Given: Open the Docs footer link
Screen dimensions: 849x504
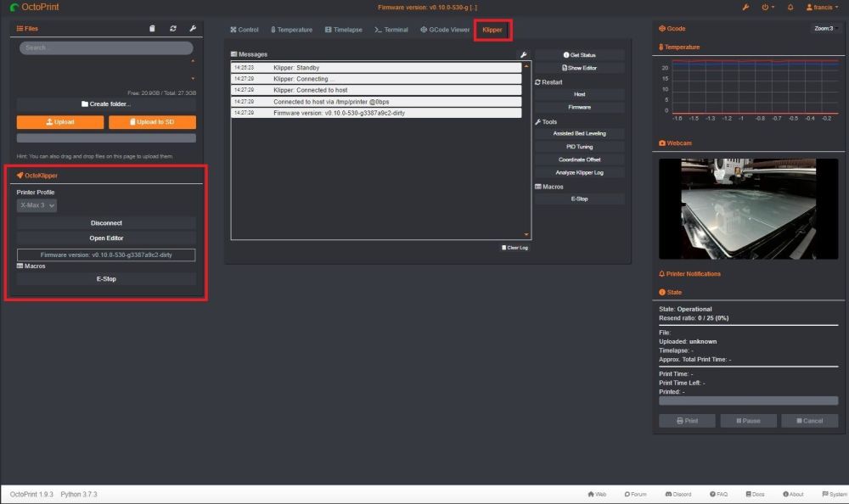Looking at the screenshot, I should (755, 495).
